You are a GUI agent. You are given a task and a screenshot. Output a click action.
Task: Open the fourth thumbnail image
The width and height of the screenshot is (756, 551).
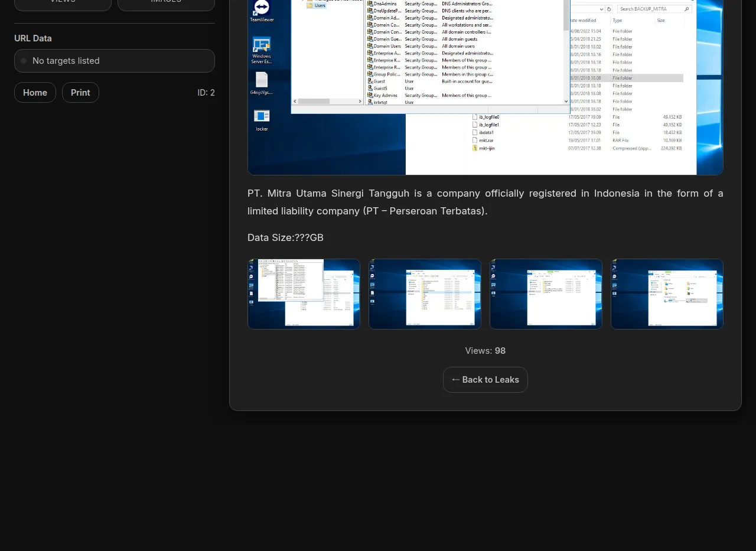click(x=667, y=294)
